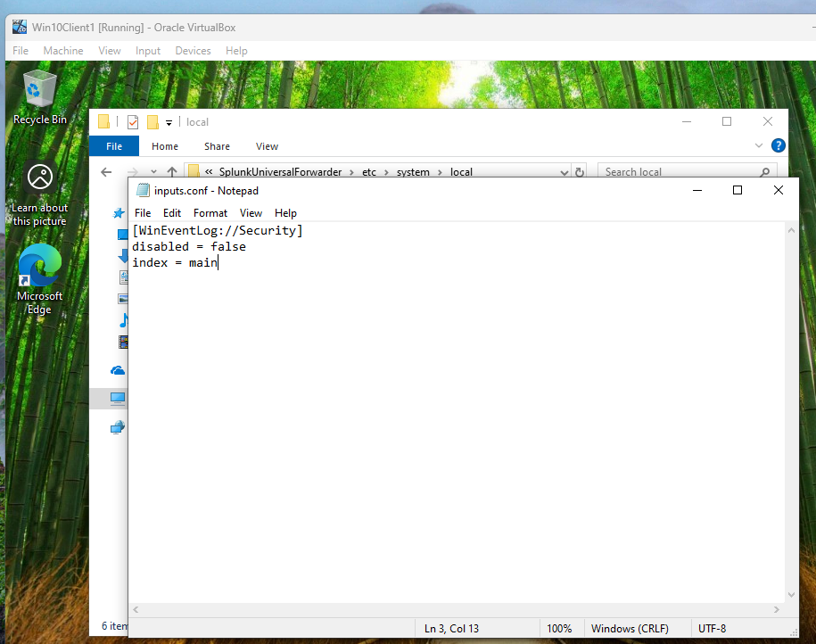The height and width of the screenshot is (644, 816).
Task: Click 'Ln 3, Col 13' in Notepad status bar
Action: point(451,629)
